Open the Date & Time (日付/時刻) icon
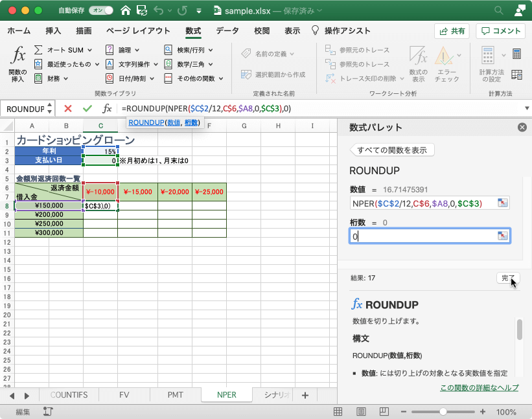The width and height of the screenshot is (532, 419). click(x=110, y=78)
